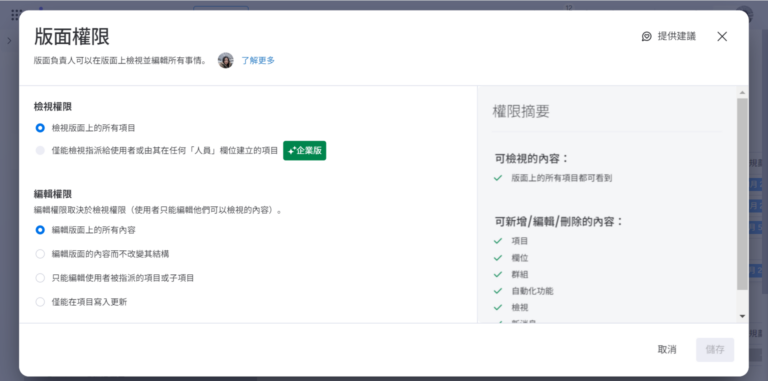Open the 了解更多 link
This screenshot has width=768, height=381.
[258, 60]
